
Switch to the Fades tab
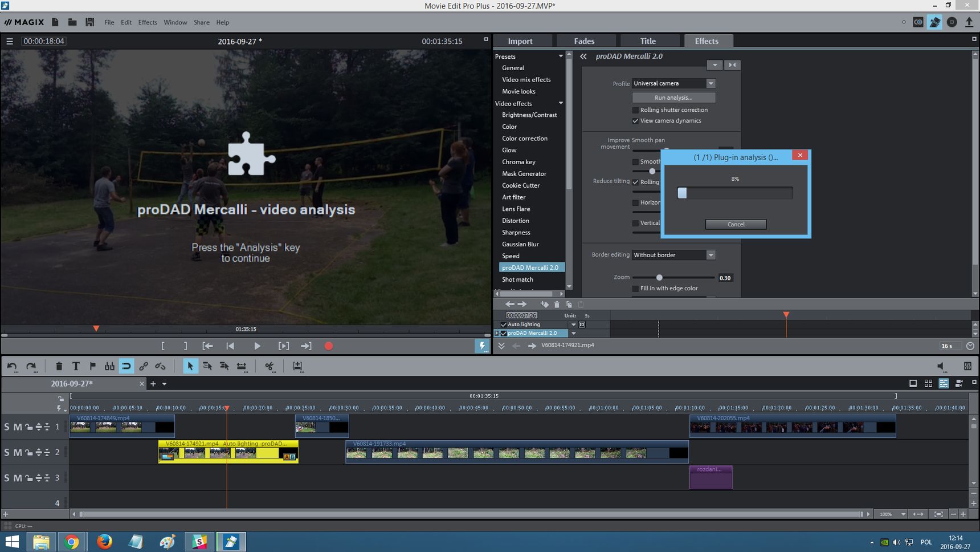585,41
